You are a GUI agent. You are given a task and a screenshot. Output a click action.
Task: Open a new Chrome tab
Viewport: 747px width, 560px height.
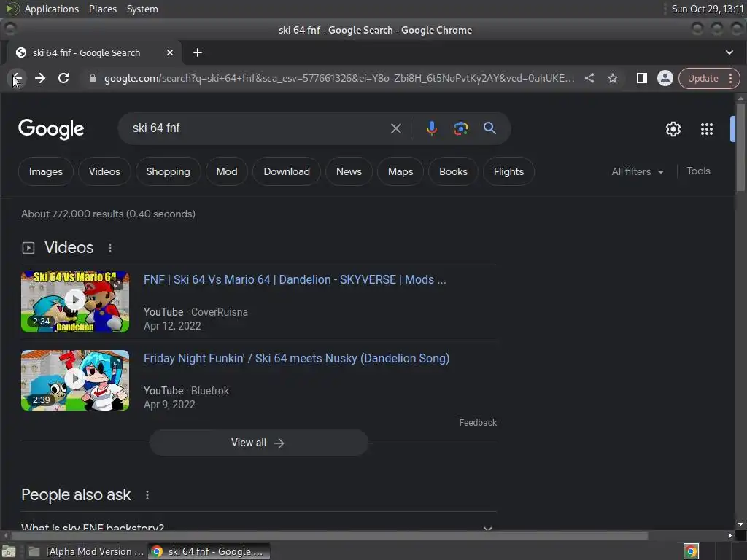point(198,52)
